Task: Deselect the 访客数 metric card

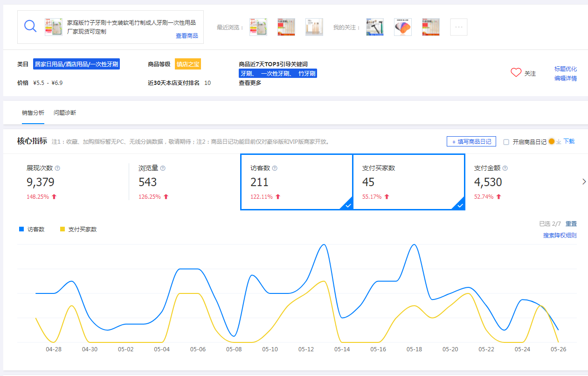Action: tap(296, 182)
